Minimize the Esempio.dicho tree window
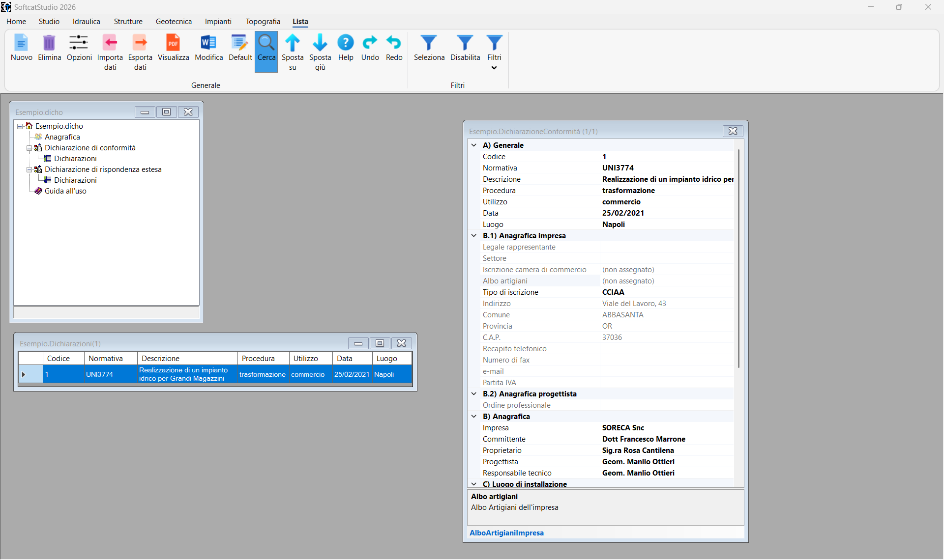 [x=145, y=112]
